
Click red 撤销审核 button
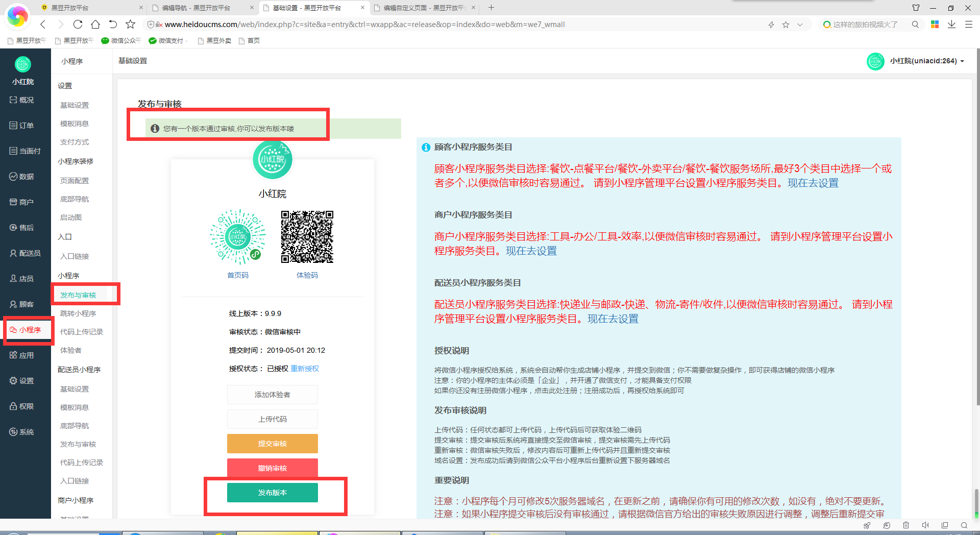pyautogui.click(x=273, y=468)
